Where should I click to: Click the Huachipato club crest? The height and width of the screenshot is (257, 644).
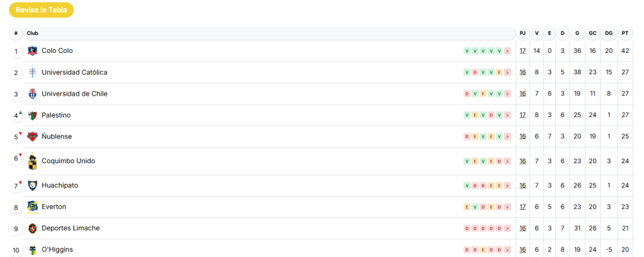[33, 185]
